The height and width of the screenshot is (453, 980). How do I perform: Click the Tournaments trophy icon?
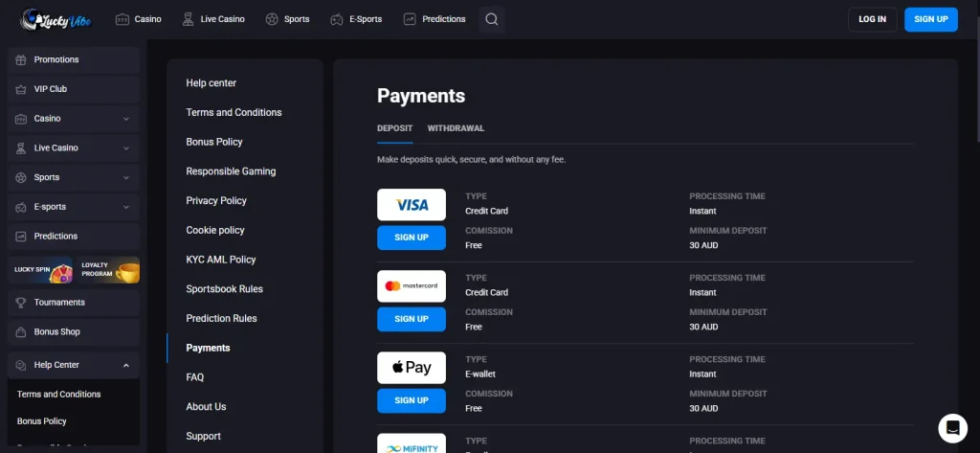21,303
